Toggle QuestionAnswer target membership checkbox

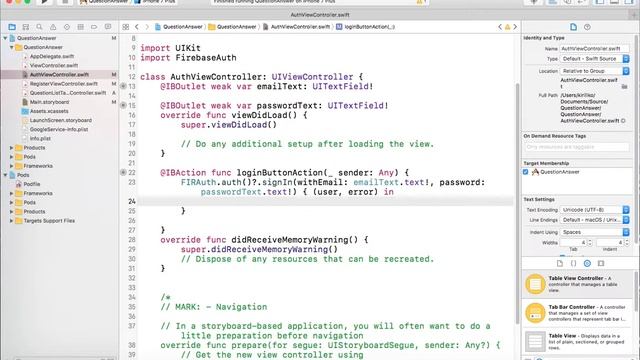(x=526, y=172)
